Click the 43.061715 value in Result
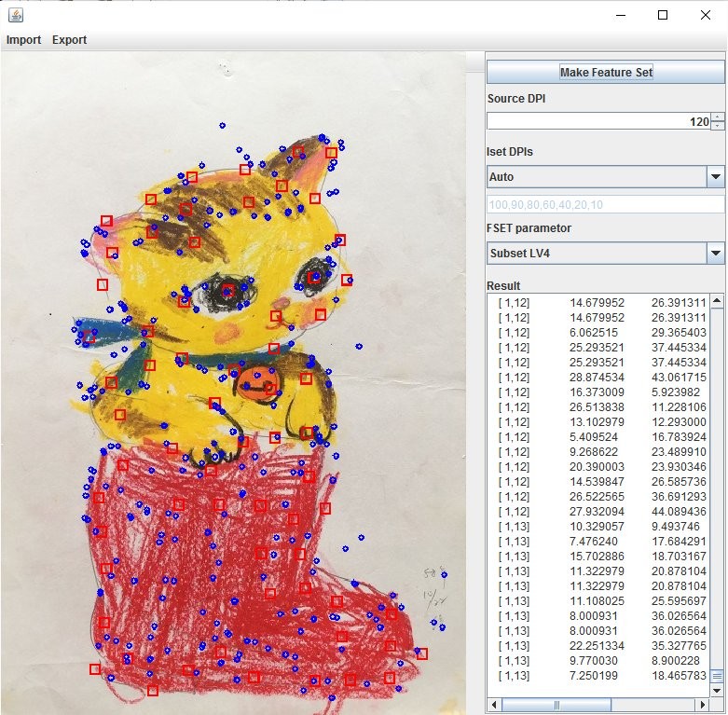 (x=679, y=378)
